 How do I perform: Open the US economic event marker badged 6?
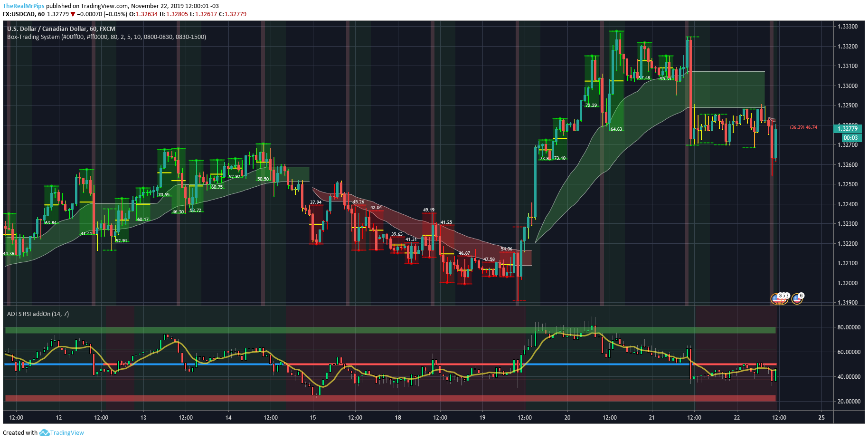tap(797, 299)
